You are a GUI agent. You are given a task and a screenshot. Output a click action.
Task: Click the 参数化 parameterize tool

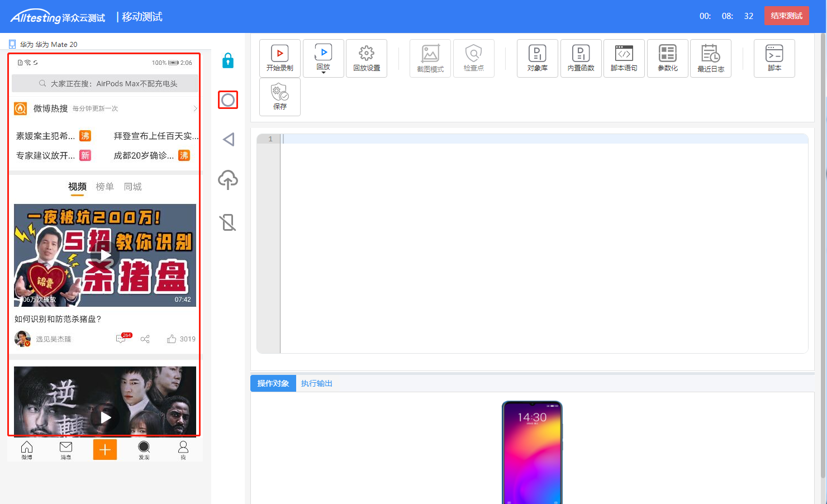click(668, 58)
